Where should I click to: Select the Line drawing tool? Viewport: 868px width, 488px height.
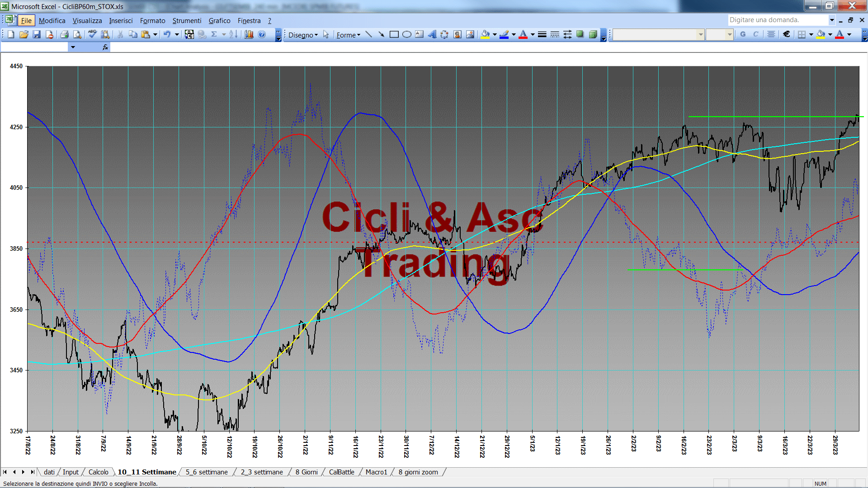[x=369, y=34]
